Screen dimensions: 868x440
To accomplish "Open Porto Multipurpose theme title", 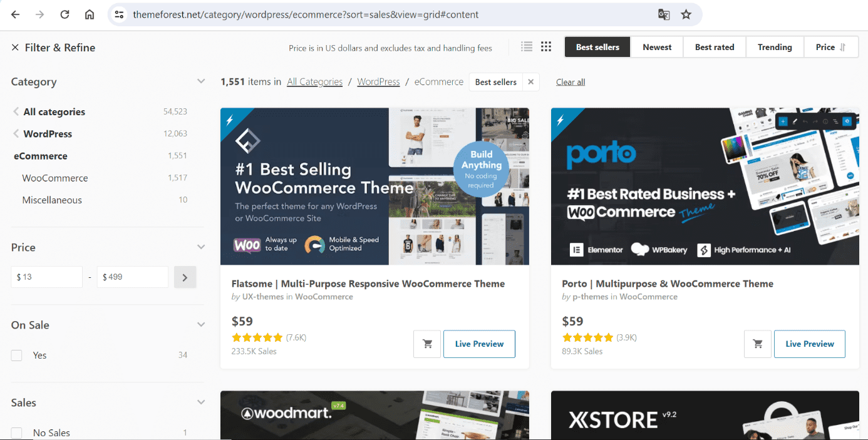I will (668, 284).
